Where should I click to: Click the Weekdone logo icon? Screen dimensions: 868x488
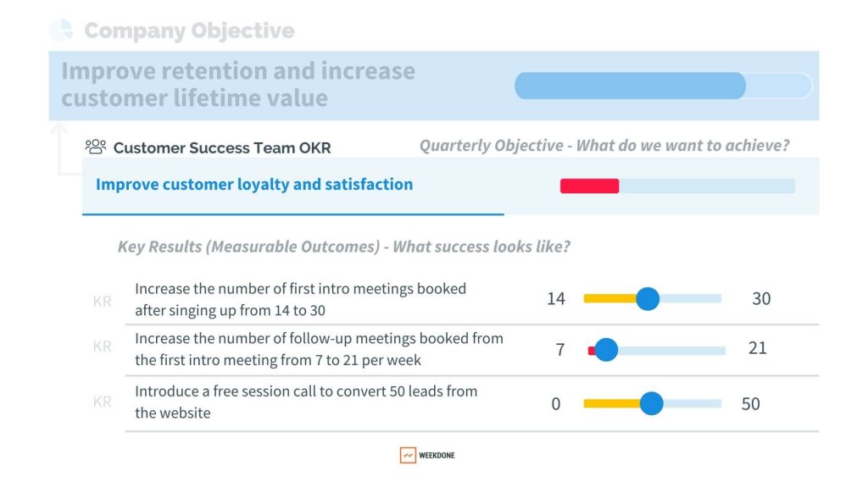click(408, 455)
